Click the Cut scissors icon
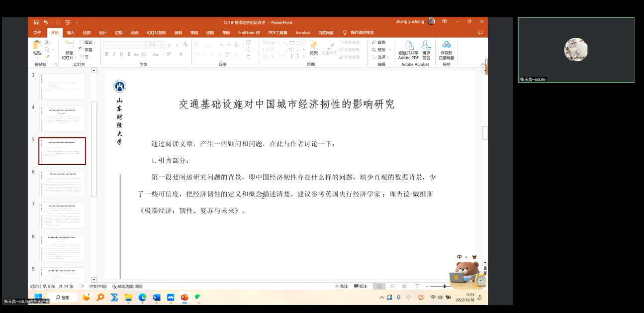This screenshot has width=644, height=313. pos(47,43)
